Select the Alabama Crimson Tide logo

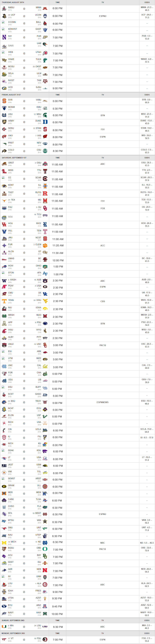pyautogui.click(x=45, y=585)
